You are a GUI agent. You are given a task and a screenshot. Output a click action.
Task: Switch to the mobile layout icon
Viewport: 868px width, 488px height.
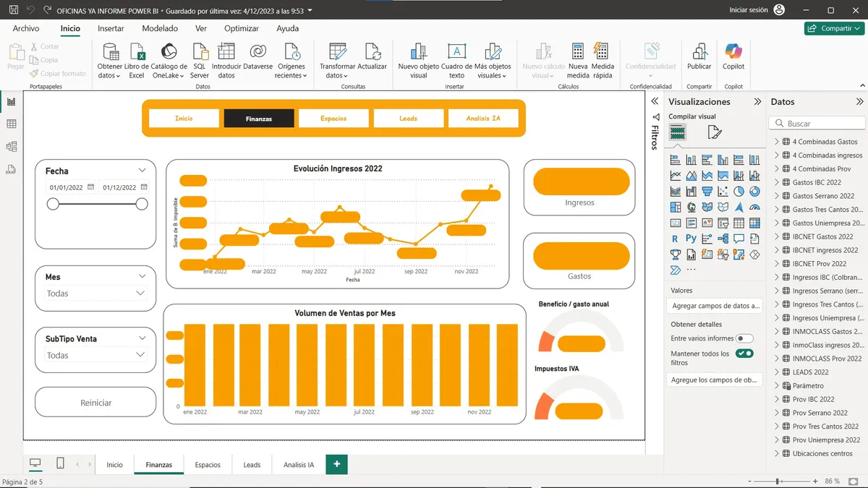(x=60, y=463)
